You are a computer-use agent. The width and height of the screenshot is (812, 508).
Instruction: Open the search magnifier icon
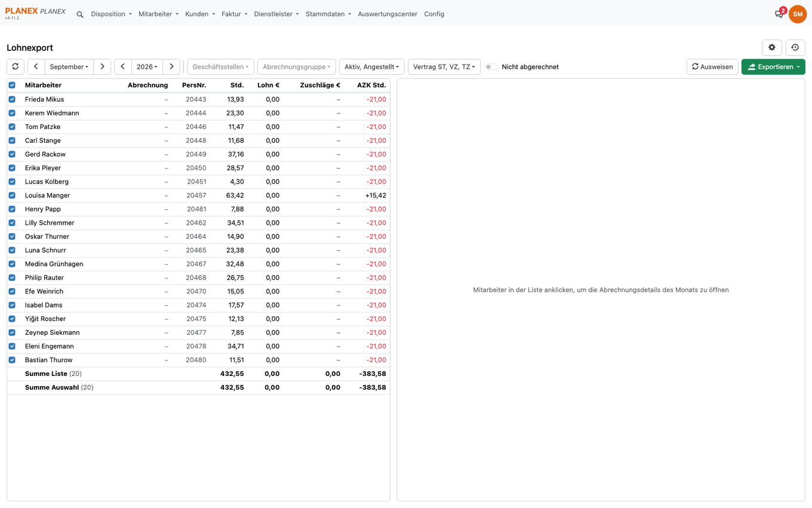[80, 14]
